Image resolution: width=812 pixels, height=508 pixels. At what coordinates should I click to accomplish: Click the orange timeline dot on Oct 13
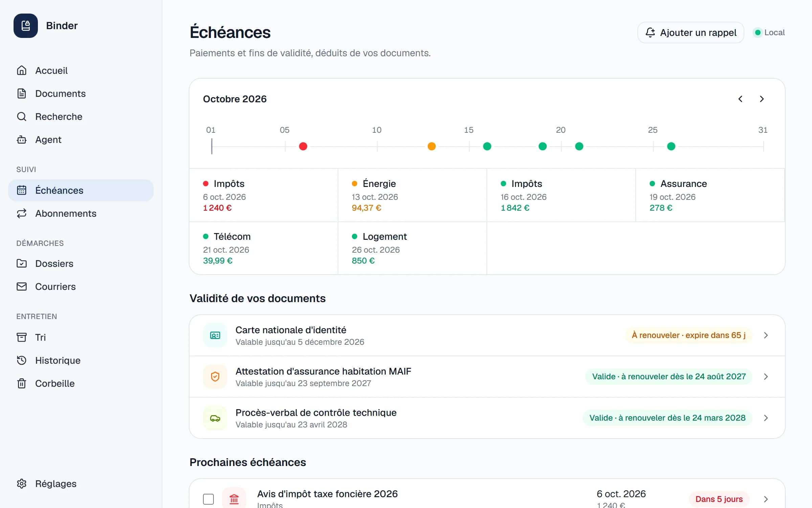[432, 146]
